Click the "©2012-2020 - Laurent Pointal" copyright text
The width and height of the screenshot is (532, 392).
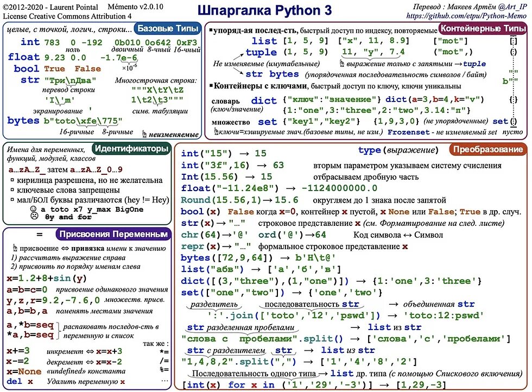(50, 7)
